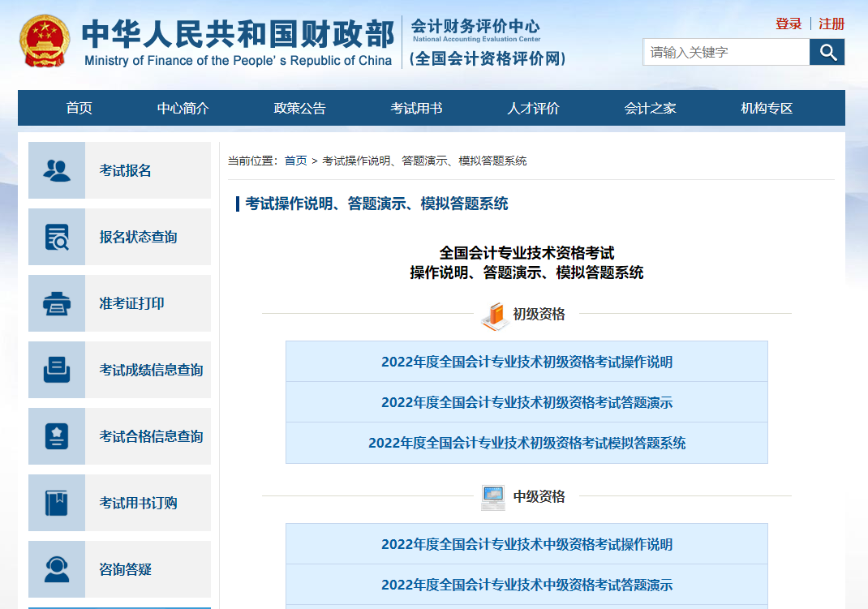This screenshot has width=868, height=609.
Task: Click the 咨询答疑 headset icon
Action: pos(57,569)
